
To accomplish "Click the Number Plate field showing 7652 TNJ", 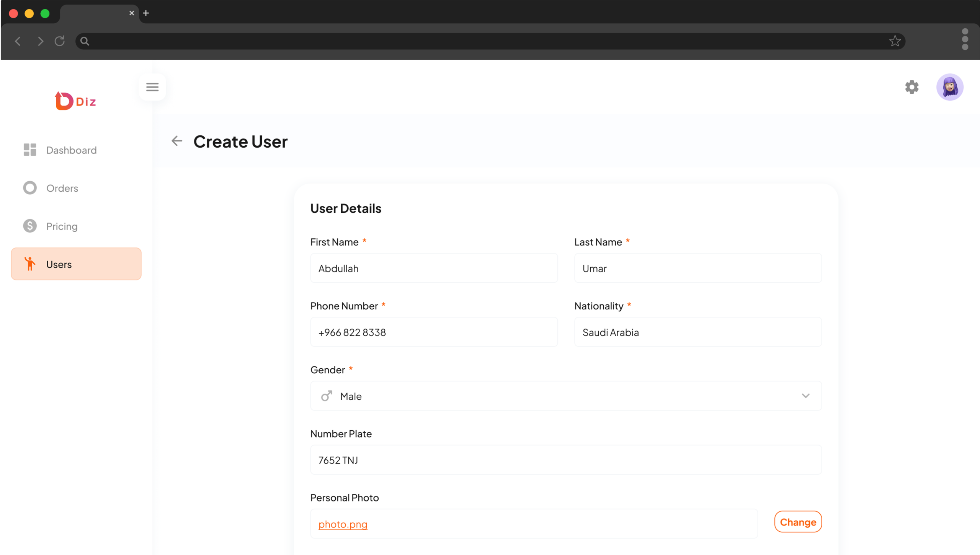I will 566,460.
